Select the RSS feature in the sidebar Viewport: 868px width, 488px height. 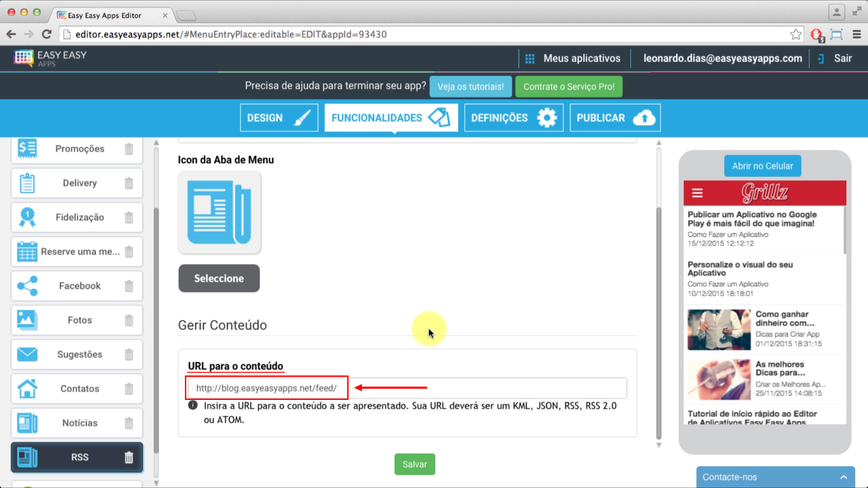point(77,457)
